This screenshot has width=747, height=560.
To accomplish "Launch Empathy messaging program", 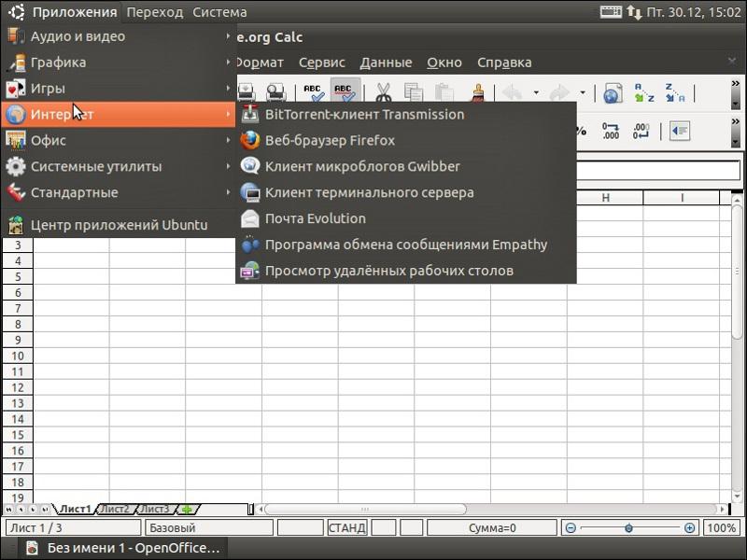I will coord(406,245).
